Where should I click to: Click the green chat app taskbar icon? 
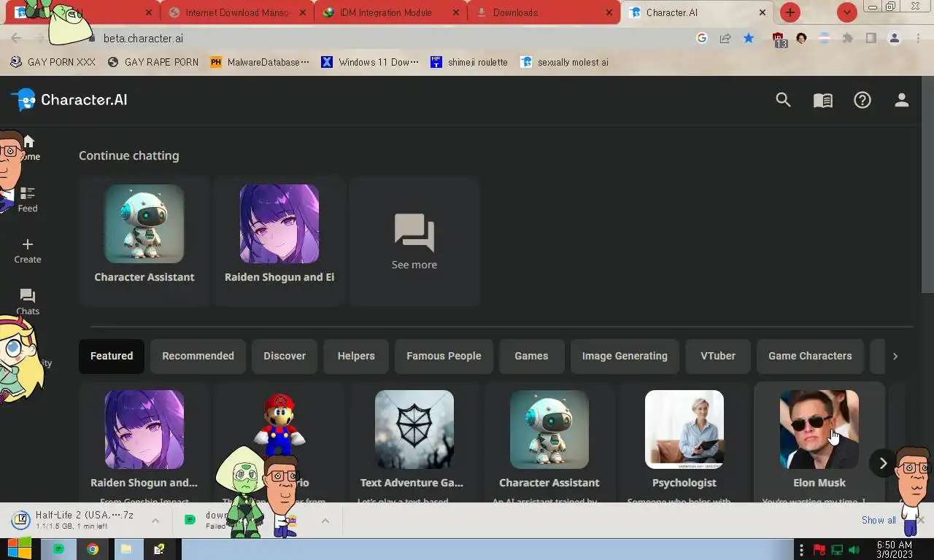[58, 549]
